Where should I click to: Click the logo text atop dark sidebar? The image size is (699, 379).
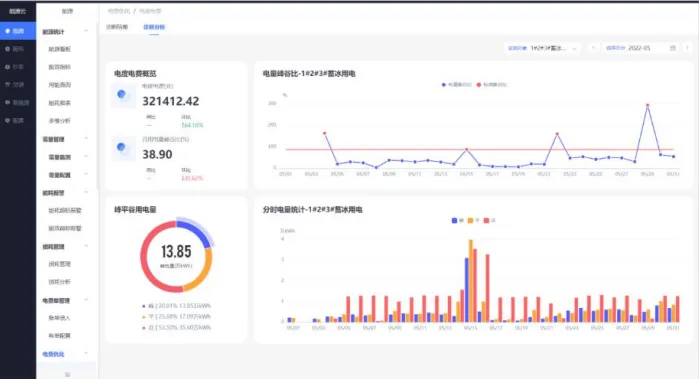(17, 11)
